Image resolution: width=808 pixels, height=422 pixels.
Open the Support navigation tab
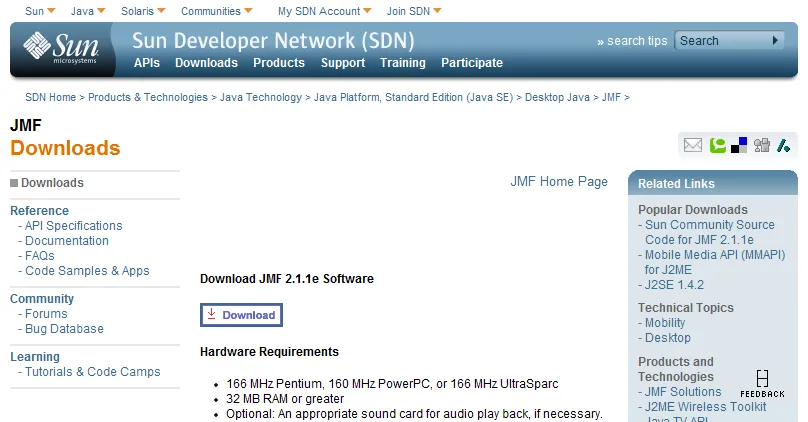343,63
